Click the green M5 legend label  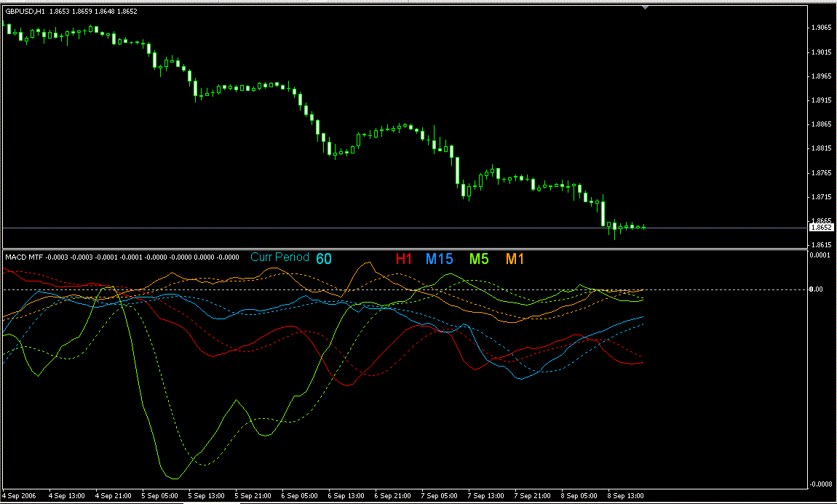tap(479, 259)
